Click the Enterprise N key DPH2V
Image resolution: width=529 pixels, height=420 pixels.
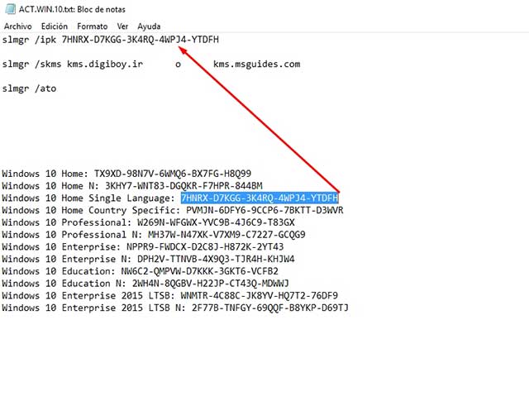216,259
